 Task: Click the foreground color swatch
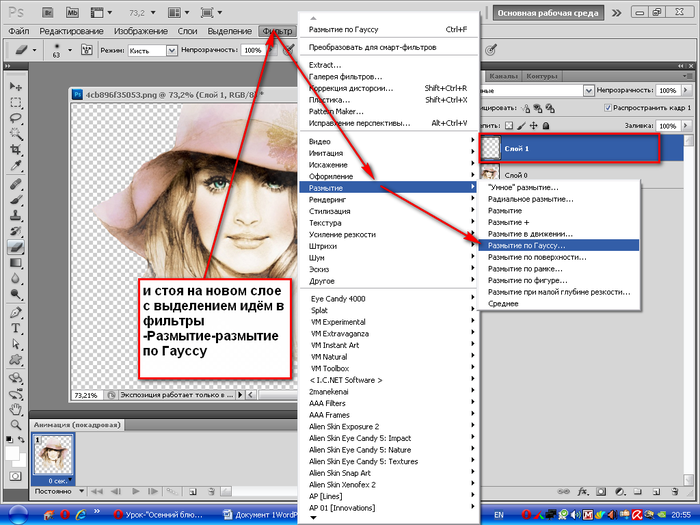point(11,452)
